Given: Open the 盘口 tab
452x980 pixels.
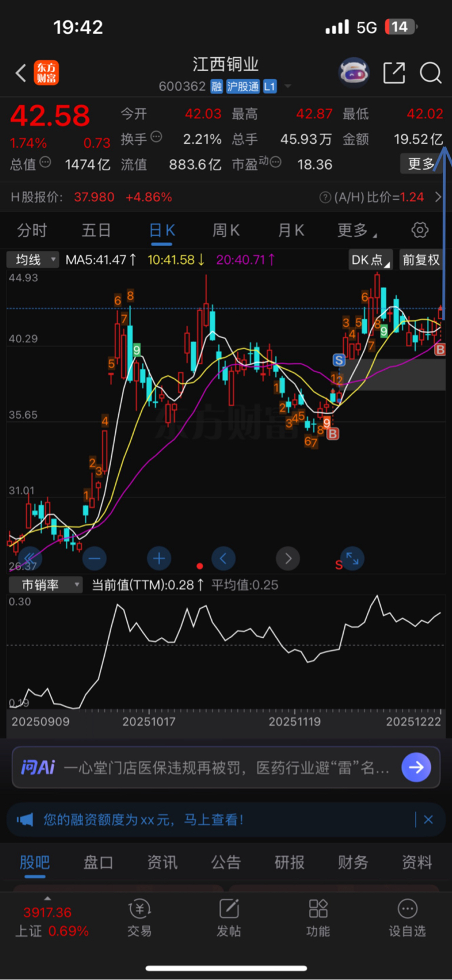Looking at the screenshot, I should tap(98, 863).
